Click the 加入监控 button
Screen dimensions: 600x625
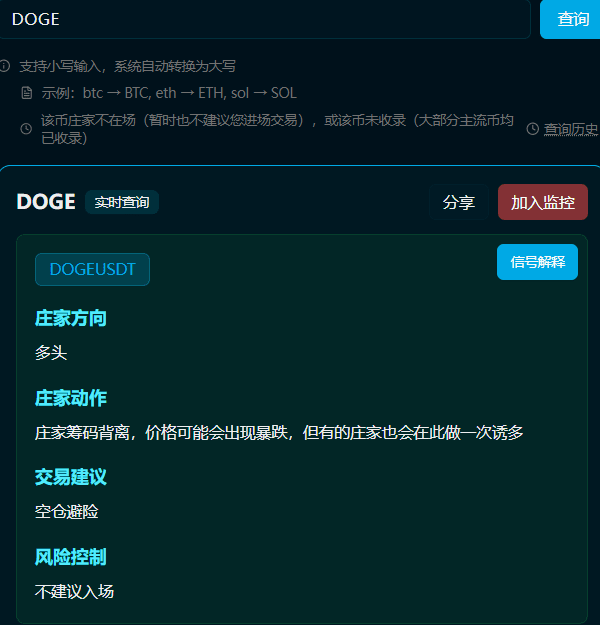[543, 202]
